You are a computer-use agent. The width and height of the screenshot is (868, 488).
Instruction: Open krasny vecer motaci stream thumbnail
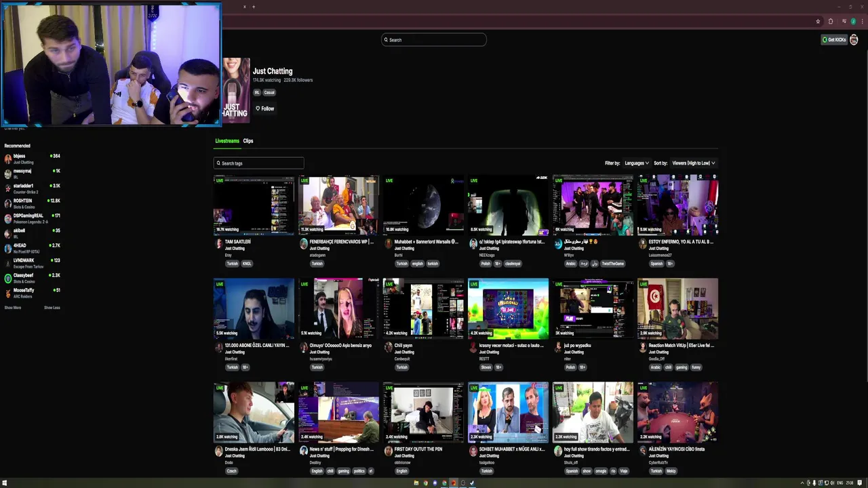coord(509,309)
